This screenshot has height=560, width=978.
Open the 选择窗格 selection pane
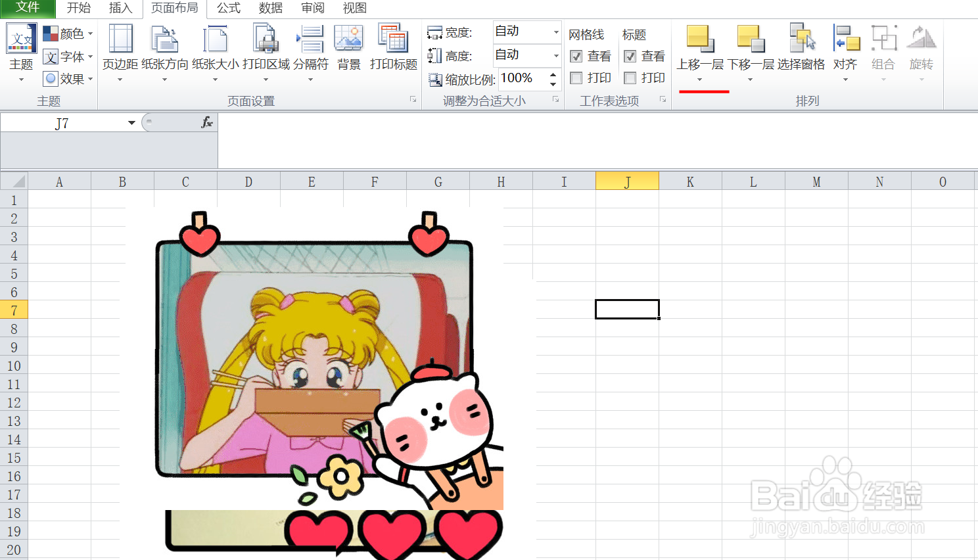(801, 47)
